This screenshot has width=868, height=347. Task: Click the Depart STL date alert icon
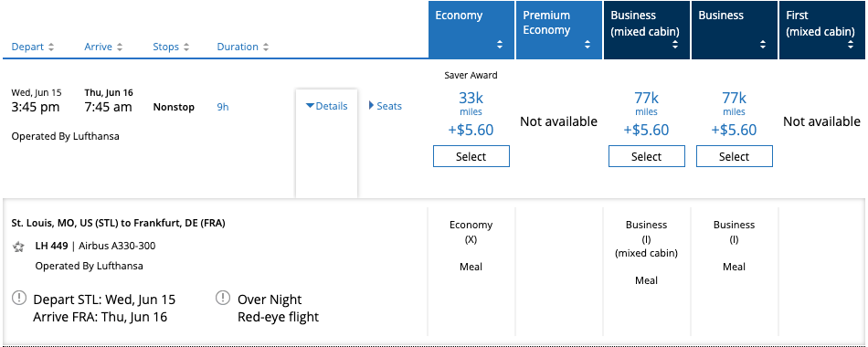click(19, 299)
